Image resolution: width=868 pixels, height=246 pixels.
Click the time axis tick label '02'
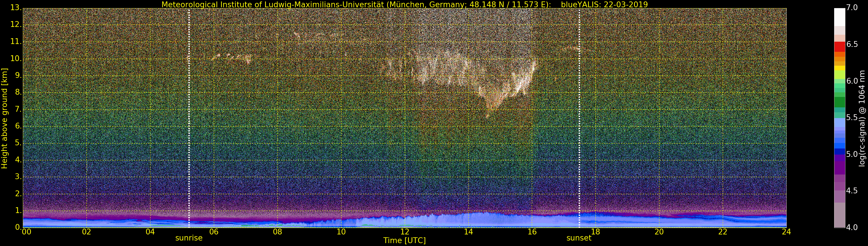87,232
